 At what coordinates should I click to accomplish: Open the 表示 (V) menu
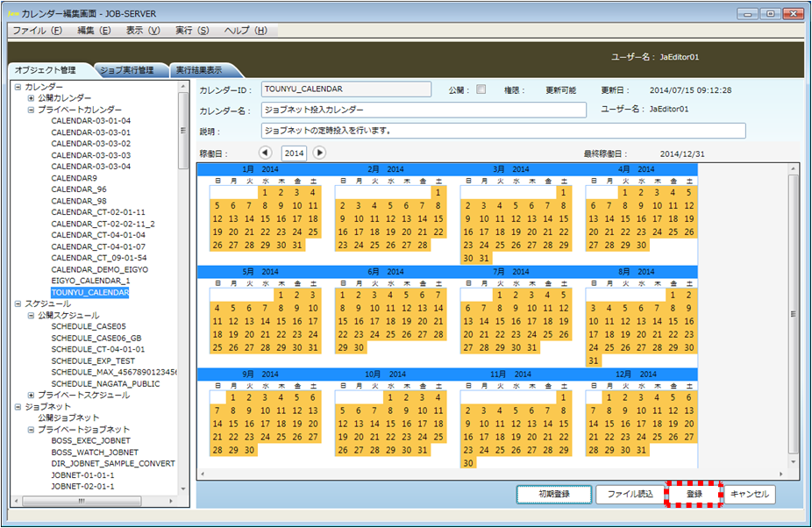tap(143, 31)
